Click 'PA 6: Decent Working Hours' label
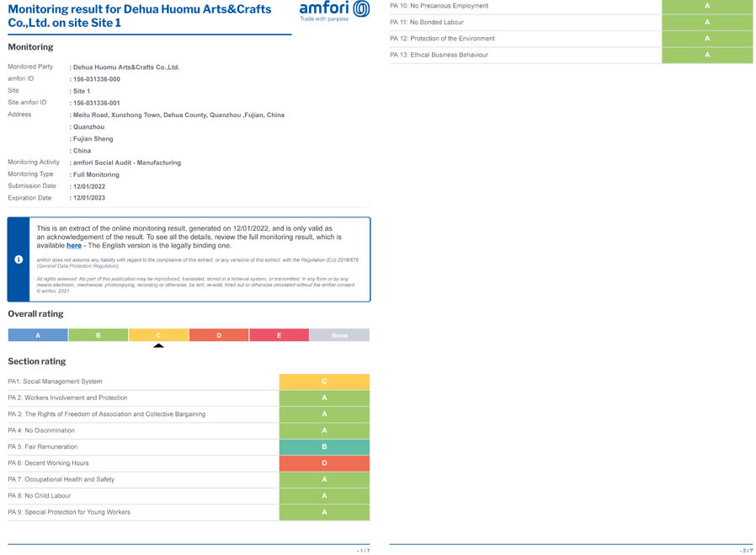Image resolution: width=756 pixels, height=555 pixels. [x=48, y=463]
